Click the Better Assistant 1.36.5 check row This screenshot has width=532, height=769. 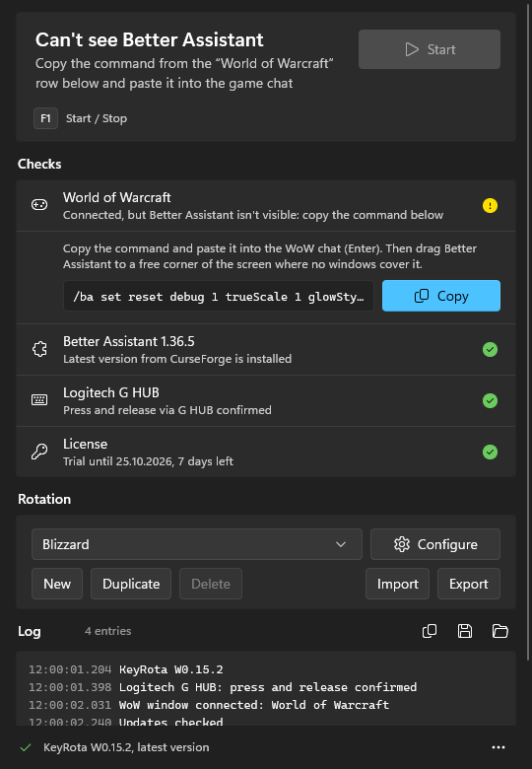point(266,350)
